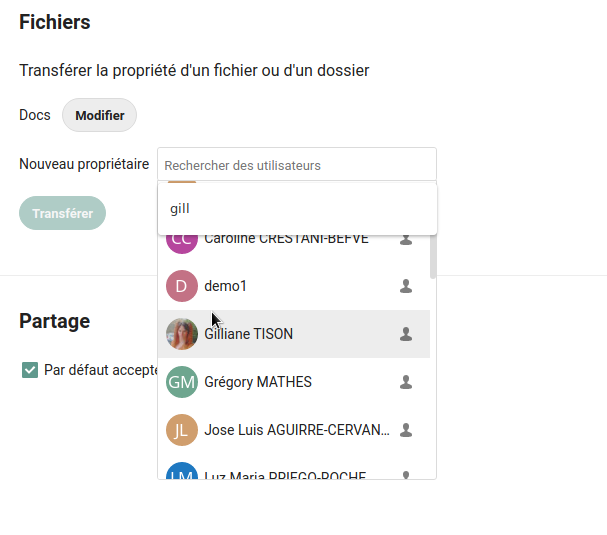This screenshot has height=535, width=607.
Task: Toggle the 'Par défaut accepte' checkbox
Action: click(x=30, y=370)
